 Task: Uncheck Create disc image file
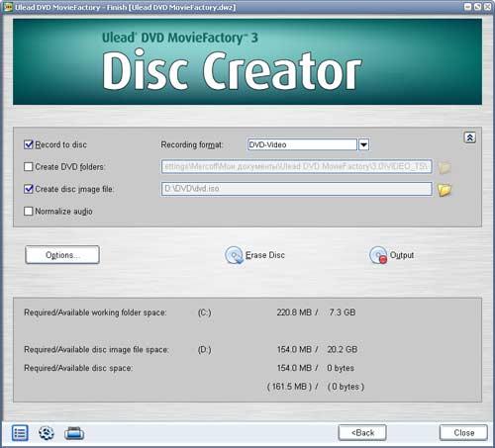point(29,189)
